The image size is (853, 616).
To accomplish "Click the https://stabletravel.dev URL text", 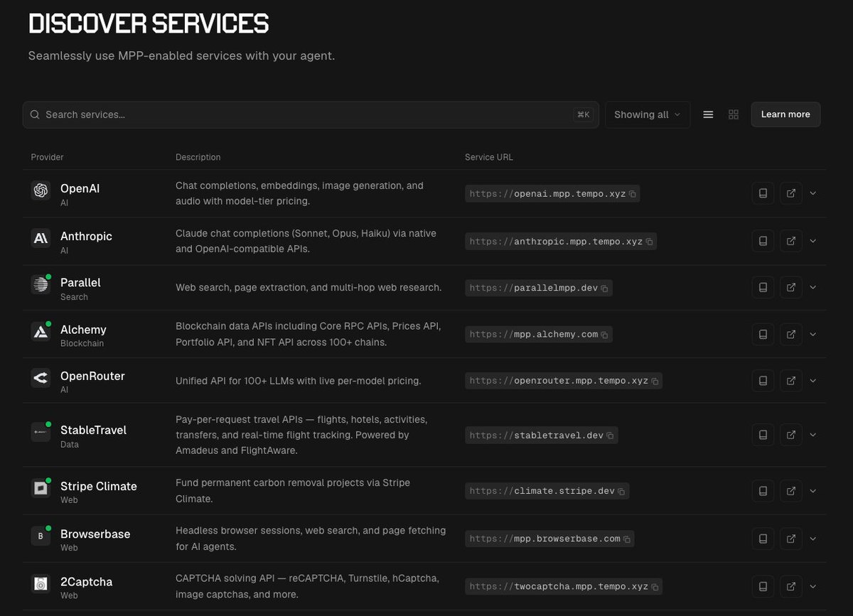I will click(537, 436).
